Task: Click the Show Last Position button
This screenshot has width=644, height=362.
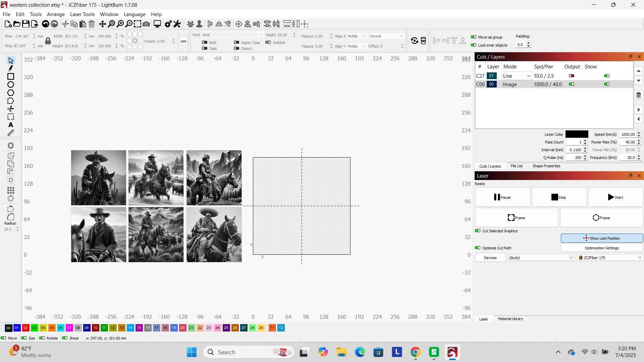Action: point(602,238)
